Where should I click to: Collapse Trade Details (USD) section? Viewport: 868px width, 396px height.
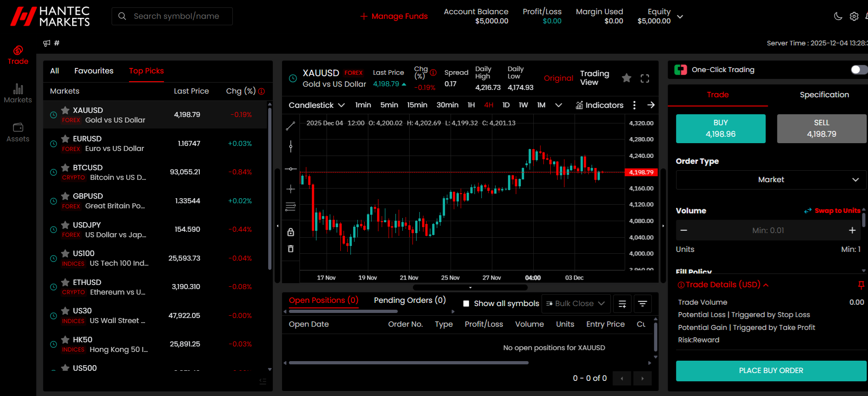pyautogui.click(x=723, y=285)
